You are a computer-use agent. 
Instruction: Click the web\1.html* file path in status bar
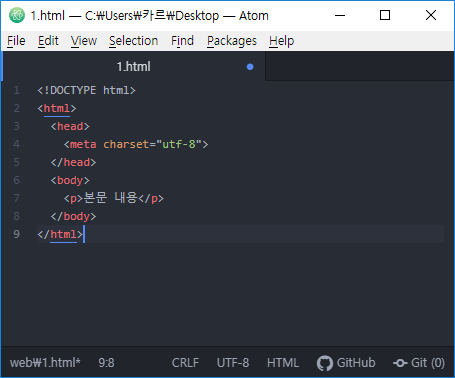click(x=45, y=362)
